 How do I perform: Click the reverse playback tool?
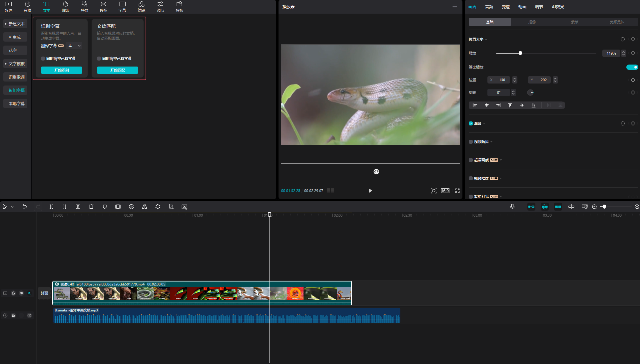tap(131, 207)
